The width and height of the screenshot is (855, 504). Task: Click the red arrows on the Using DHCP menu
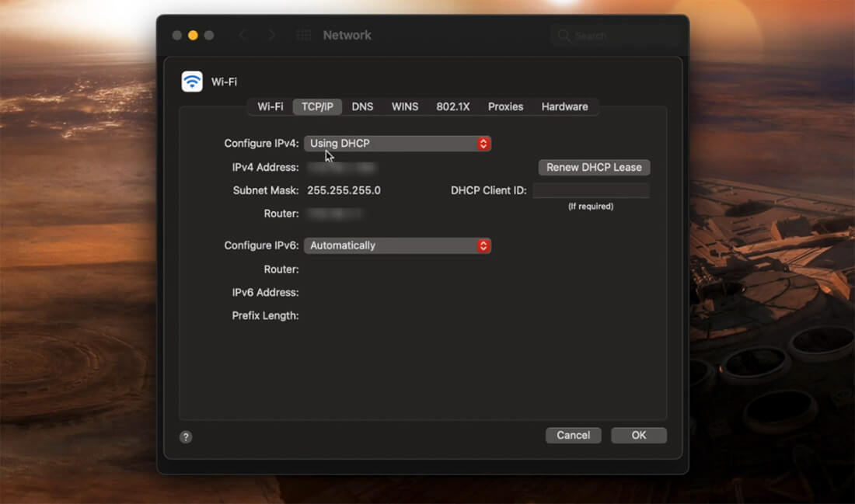pyautogui.click(x=483, y=144)
